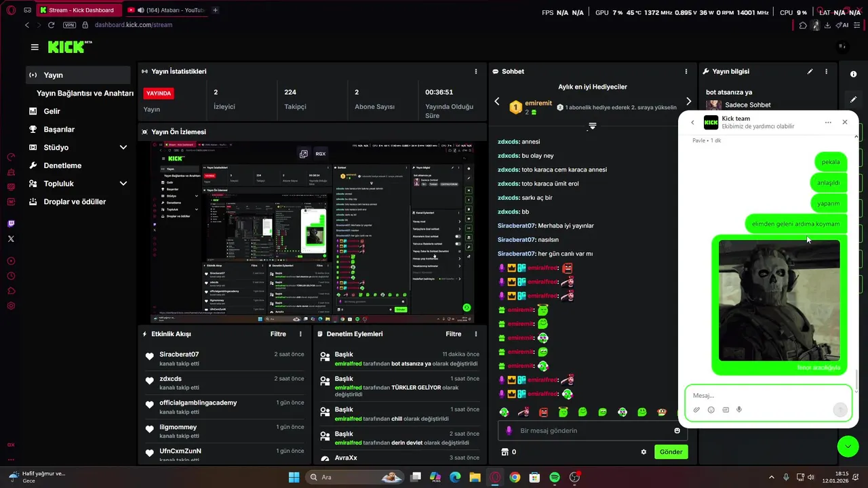
Task: Switch to the Stream - Kick Dashboard browser tab
Action: [79, 10]
